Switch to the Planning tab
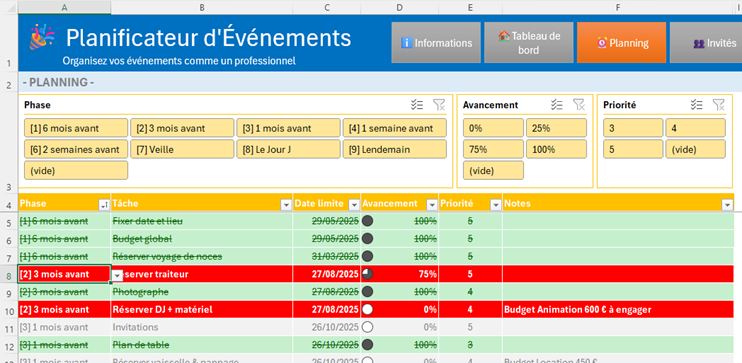 (x=621, y=43)
